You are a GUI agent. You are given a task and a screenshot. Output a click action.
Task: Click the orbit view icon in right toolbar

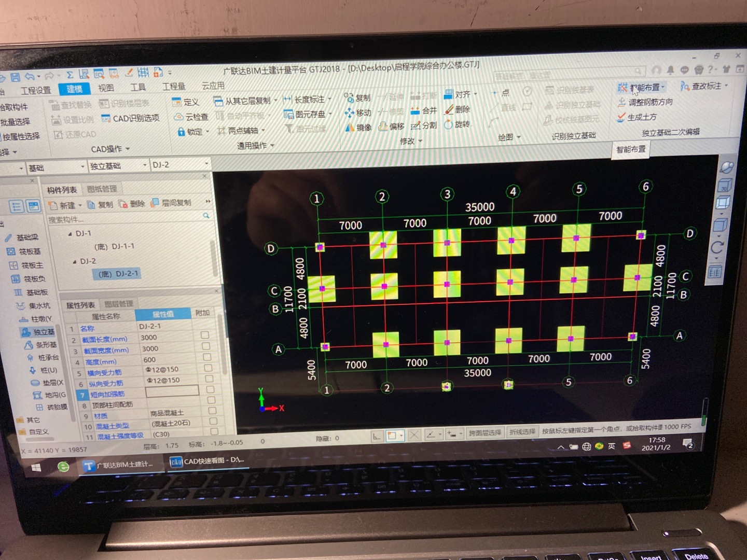[727, 167]
